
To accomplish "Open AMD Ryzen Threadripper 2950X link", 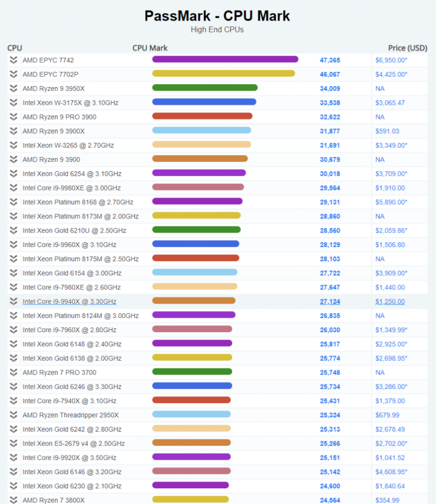I will pos(71,415).
